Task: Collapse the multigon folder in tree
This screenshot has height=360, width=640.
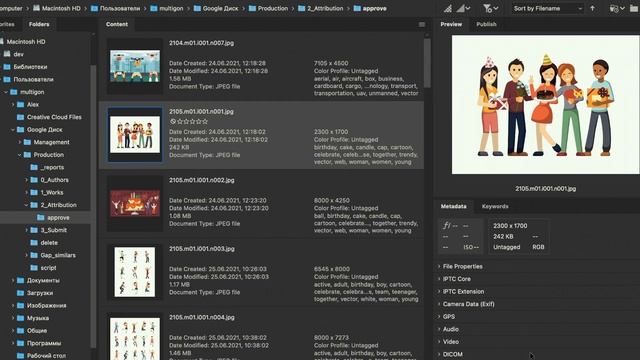Action: 6,92
